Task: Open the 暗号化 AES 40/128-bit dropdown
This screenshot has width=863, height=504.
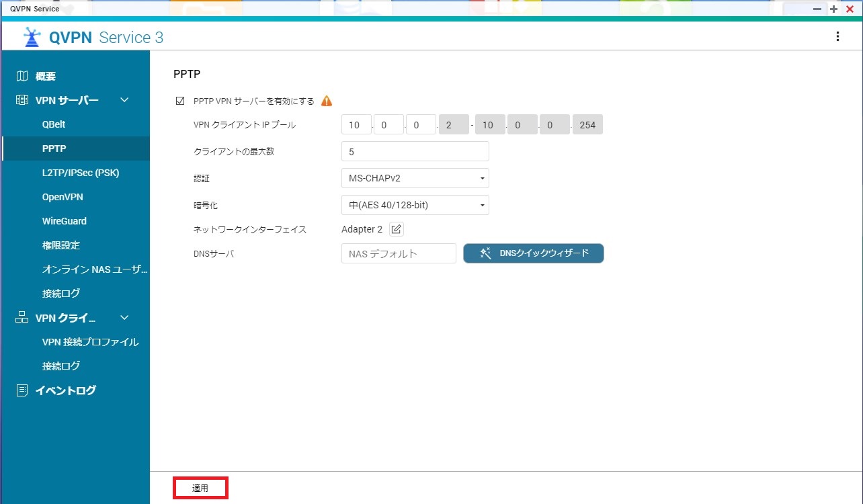Action: click(415, 205)
